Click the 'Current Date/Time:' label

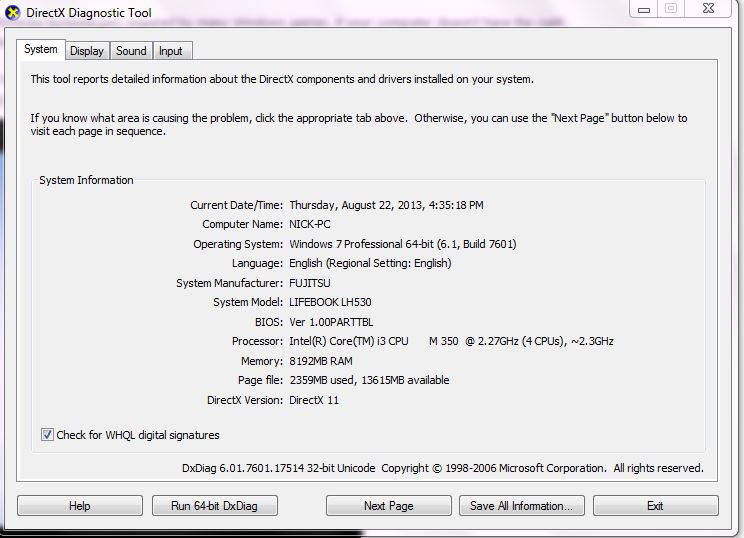click(236, 205)
